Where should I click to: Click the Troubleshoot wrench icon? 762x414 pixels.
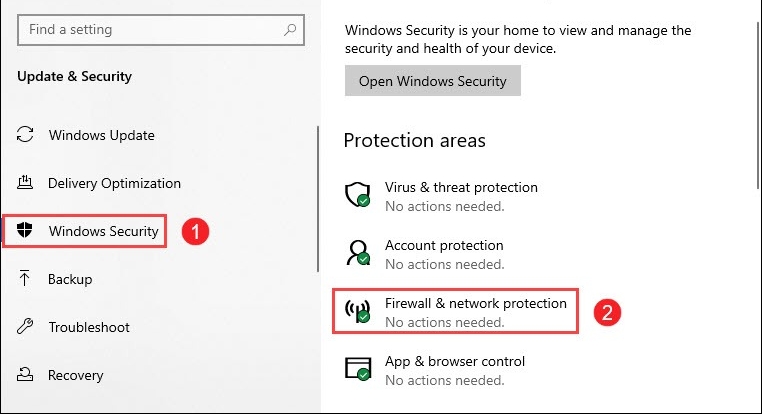(25, 327)
